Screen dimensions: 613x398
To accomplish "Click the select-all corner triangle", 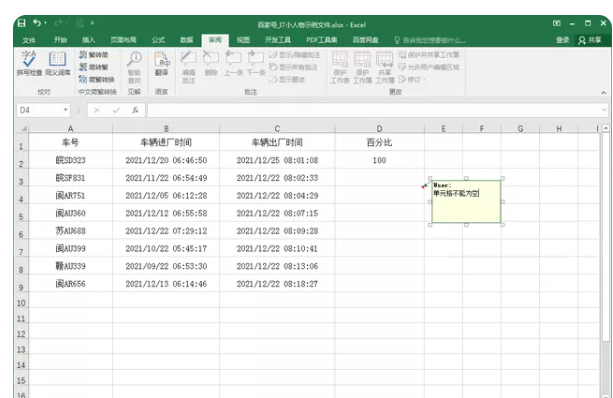I will click(x=22, y=128).
